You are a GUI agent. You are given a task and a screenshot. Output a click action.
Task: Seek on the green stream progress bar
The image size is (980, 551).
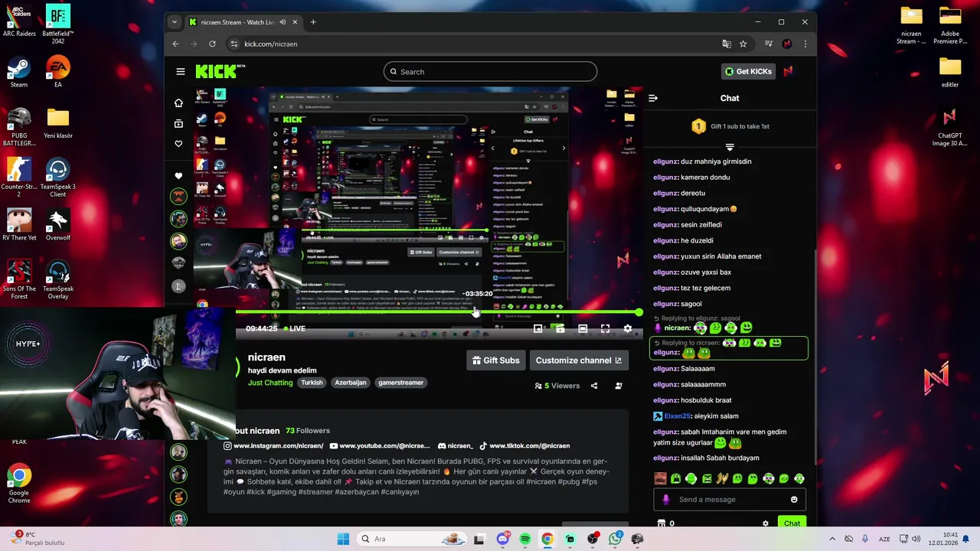coord(436,312)
